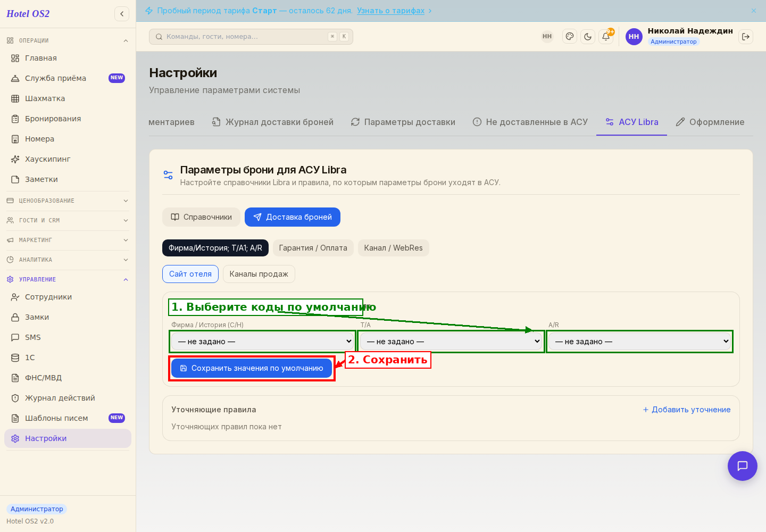Screen dimensions: 766x532
Task: Open the Фирма / История (C/H) dropdown
Action: [x=263, y=342]
